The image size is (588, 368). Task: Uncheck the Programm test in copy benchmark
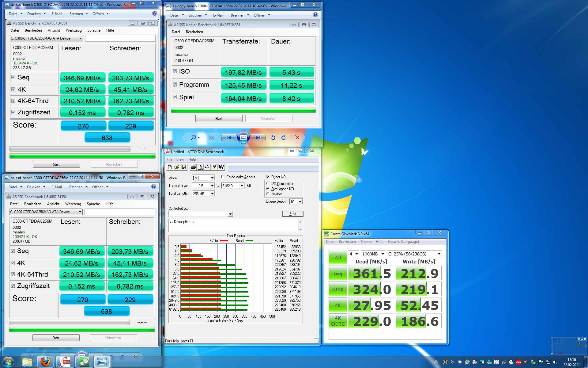pos(175,84)
